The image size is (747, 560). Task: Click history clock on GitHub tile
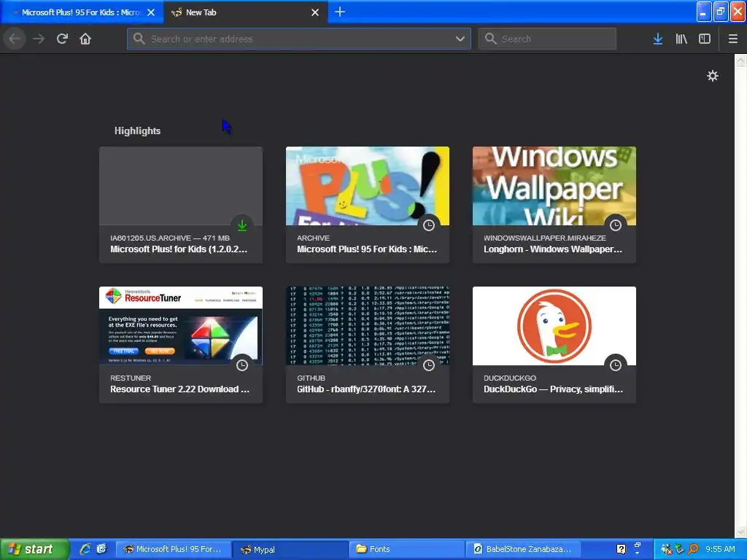point(429,365)
